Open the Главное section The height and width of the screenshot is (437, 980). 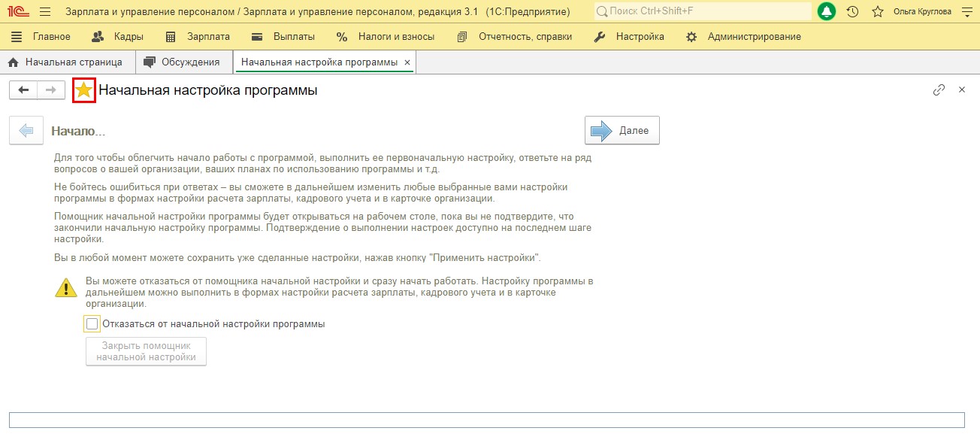[41, 37]
